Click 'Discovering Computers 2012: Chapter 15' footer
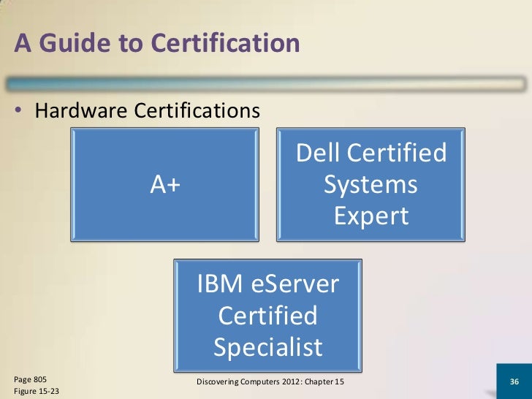The width and height of the screenshot is (532, 399). [270, 381]
